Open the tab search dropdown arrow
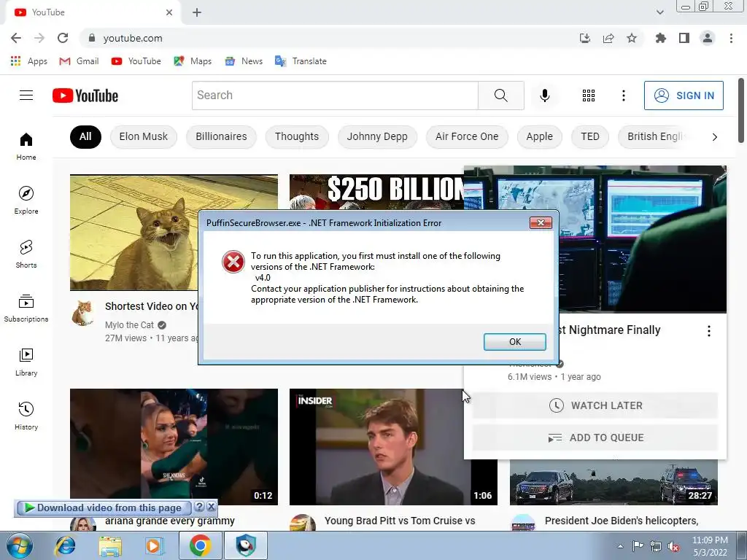 click(659, 12)
